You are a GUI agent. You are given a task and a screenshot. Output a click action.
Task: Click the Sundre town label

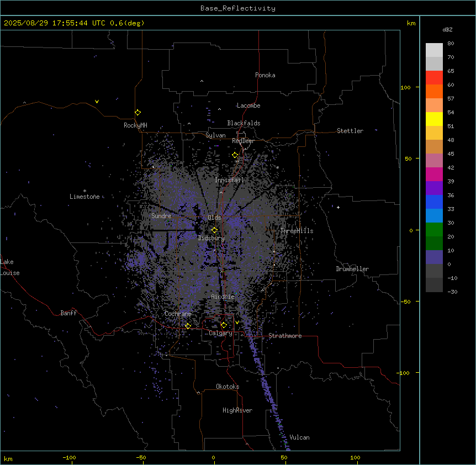[x=161, y=216]
